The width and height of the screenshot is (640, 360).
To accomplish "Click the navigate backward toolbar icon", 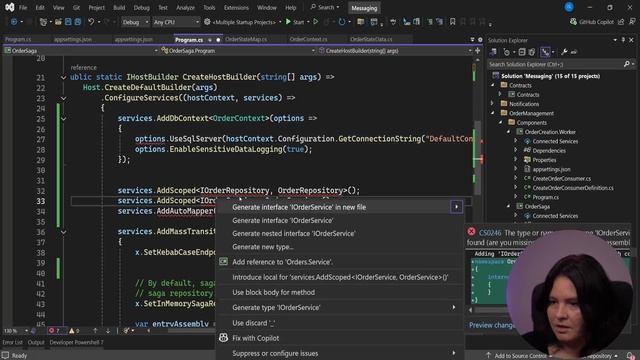I will click(13, 22).
